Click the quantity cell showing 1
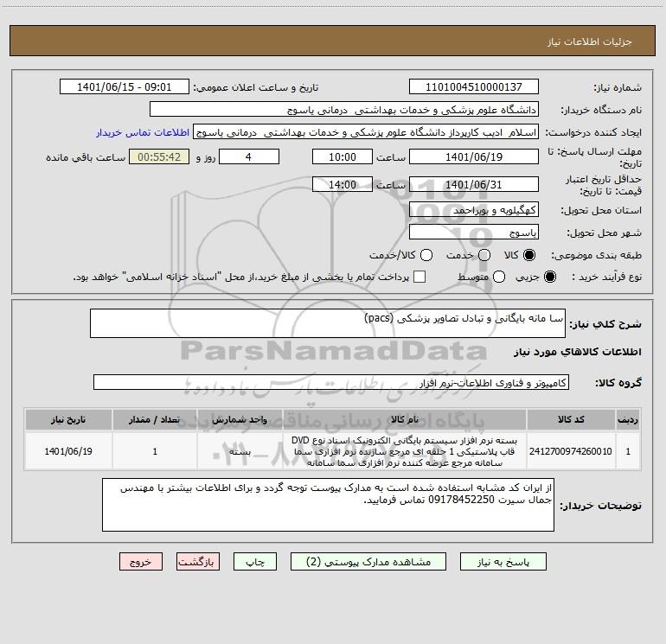The image size is (666, 644). tap(155, 451)
